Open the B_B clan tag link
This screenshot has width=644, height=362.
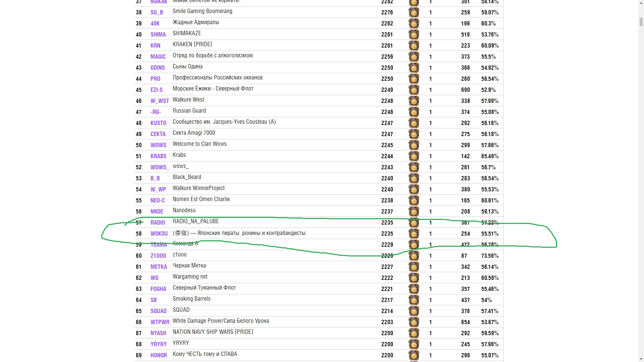click(155, 178)
